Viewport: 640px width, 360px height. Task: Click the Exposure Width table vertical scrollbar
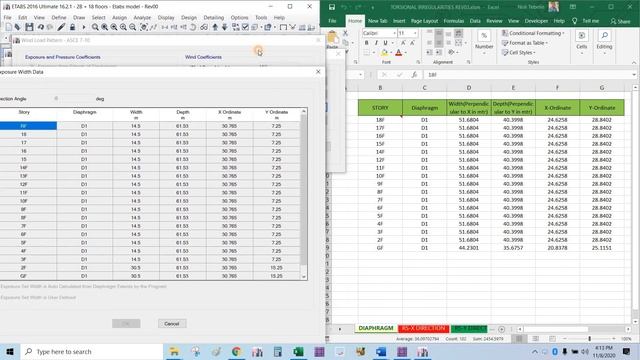coord(304,194)
